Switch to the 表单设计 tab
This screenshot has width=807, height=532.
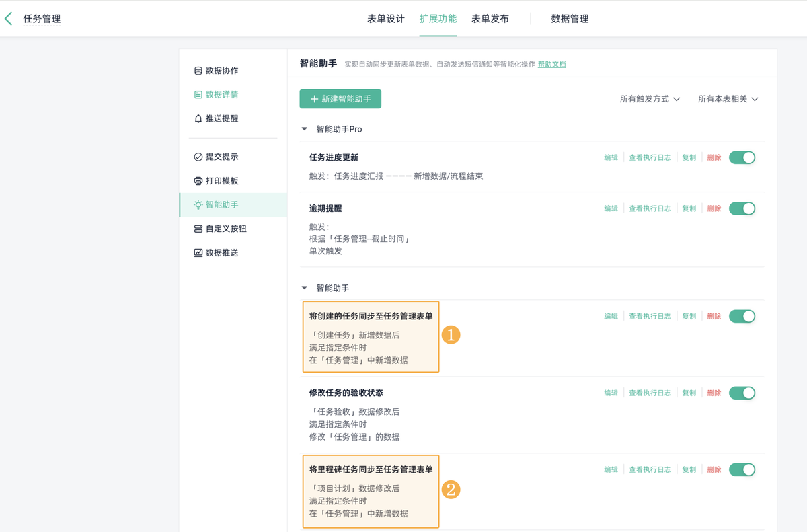pyautogui.click(x=385, y=20)
